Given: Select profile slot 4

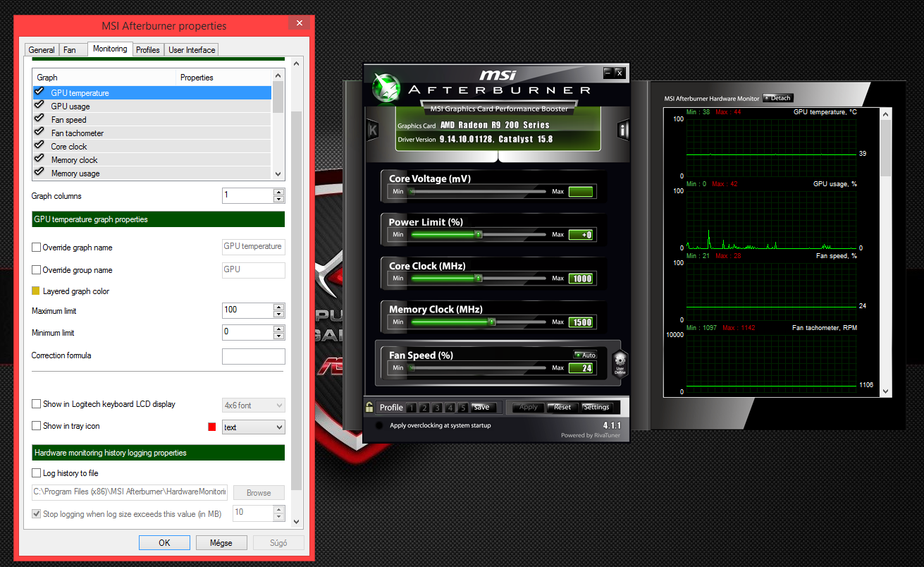Looking at the screenshot, I should (x=450, y=408).
